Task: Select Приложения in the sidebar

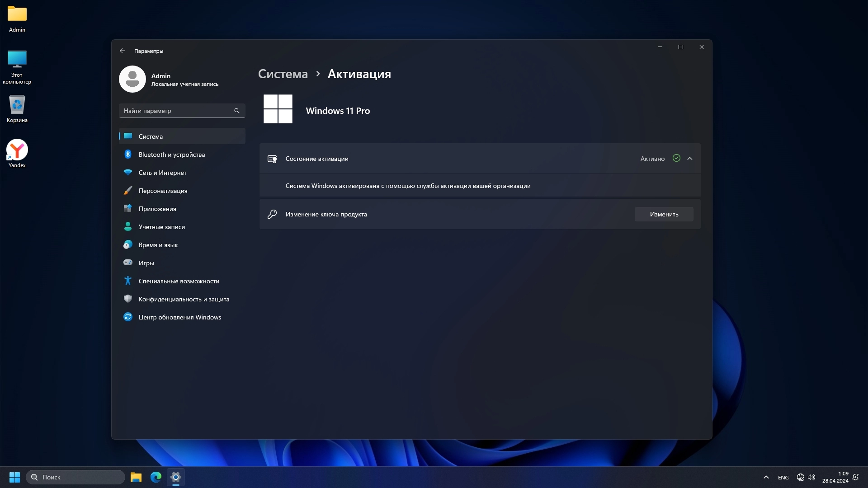Action: click(x=157, y=209)
